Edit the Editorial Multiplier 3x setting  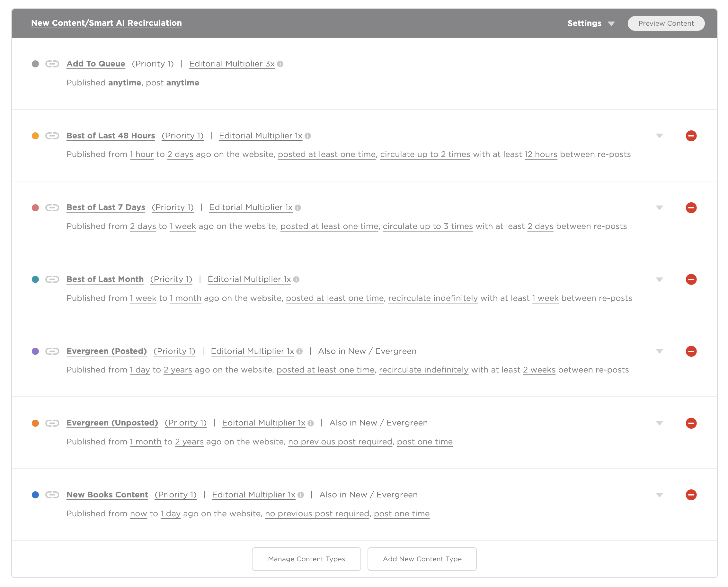[x=232, y=64]
